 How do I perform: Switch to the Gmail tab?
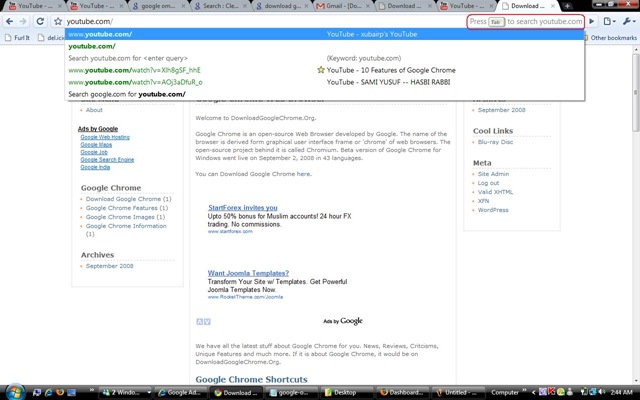pyautogui.click(x=350, y=6)
